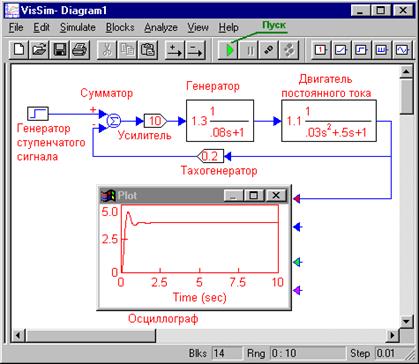Image resolution: width=419 pixels, height=364 pixels.
Task: Click the vertical scrollbar down arrow
Action: pyautogui.click(x=406, y=321)
